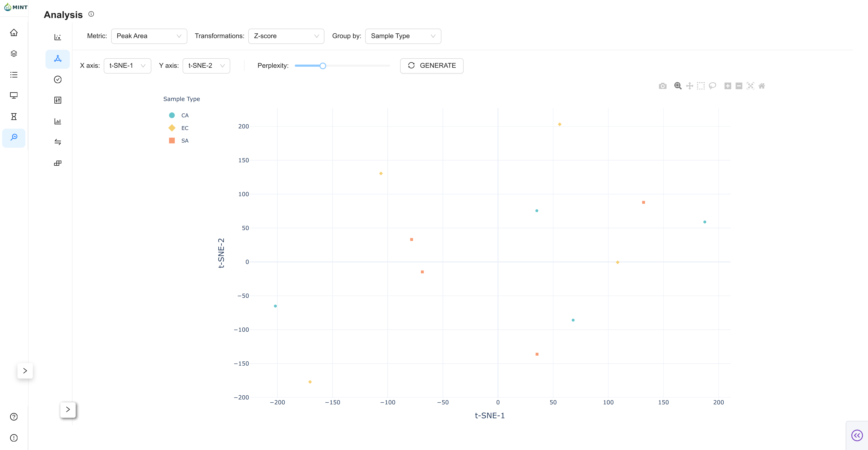The image size is (868, 450).
Task: Click the autoscale icon in plot toolbar
Action: [x=750, y=86]
